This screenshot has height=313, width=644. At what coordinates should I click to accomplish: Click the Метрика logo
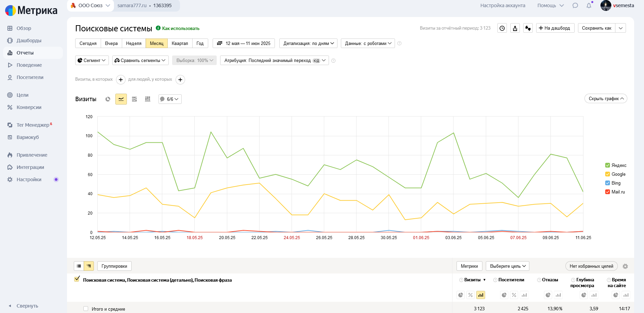click(31, 11)
